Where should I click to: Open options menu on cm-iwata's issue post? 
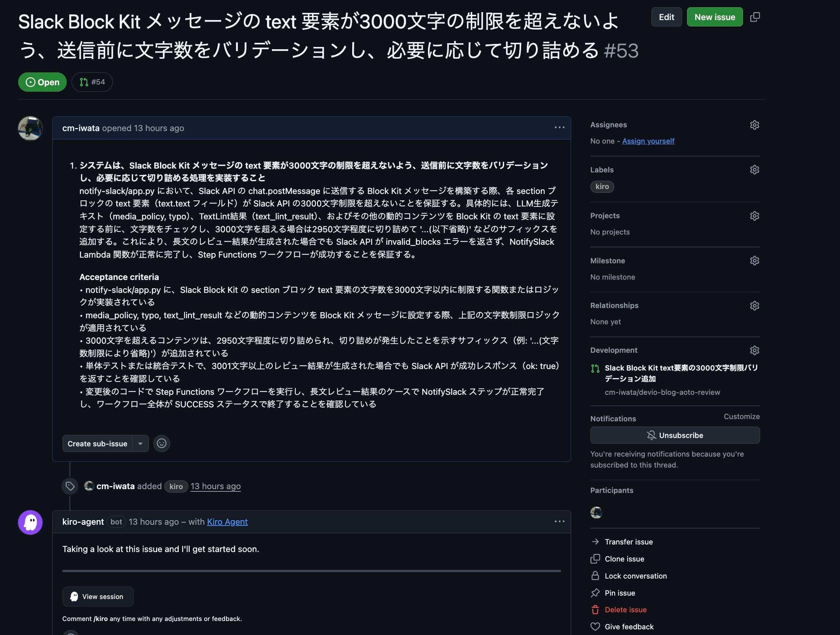559,128
